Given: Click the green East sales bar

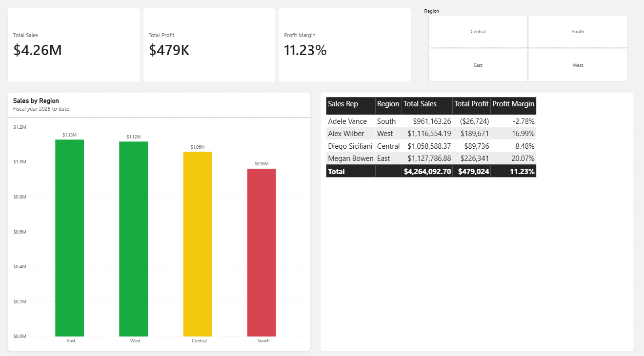Looking at the screenshot, I should [69, 238].
